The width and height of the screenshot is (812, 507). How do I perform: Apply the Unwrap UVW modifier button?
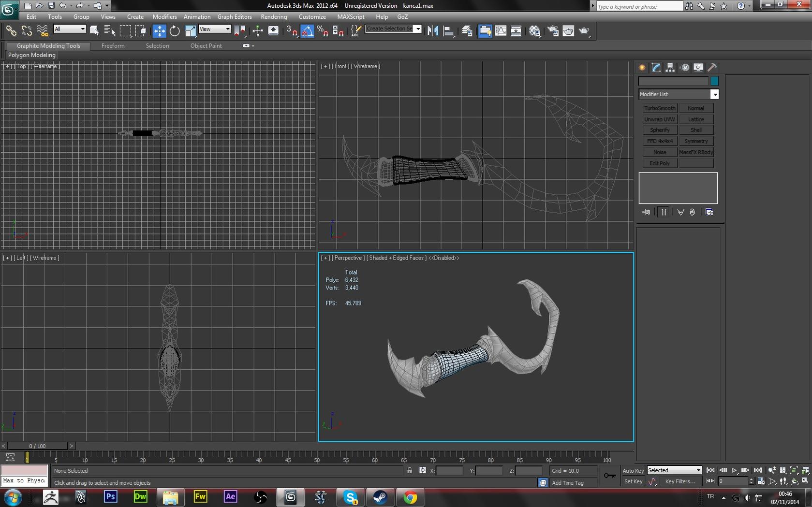click(x=660, y=119)
